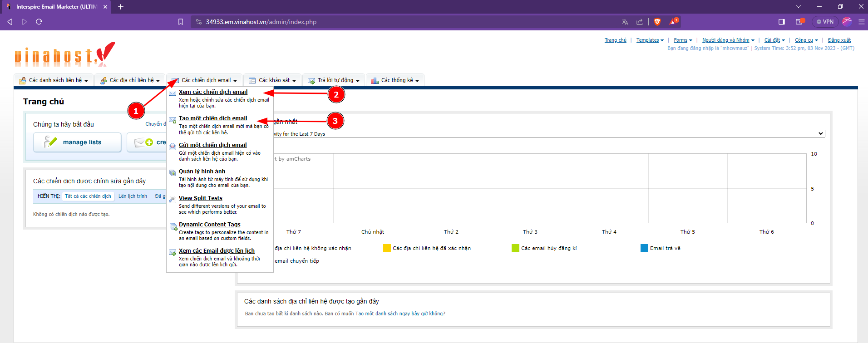Image resolution: width=868 pixels, height=343 pixels.
Task: Click the Brave Rewards triangle icon
Action: tap(673, 22)
